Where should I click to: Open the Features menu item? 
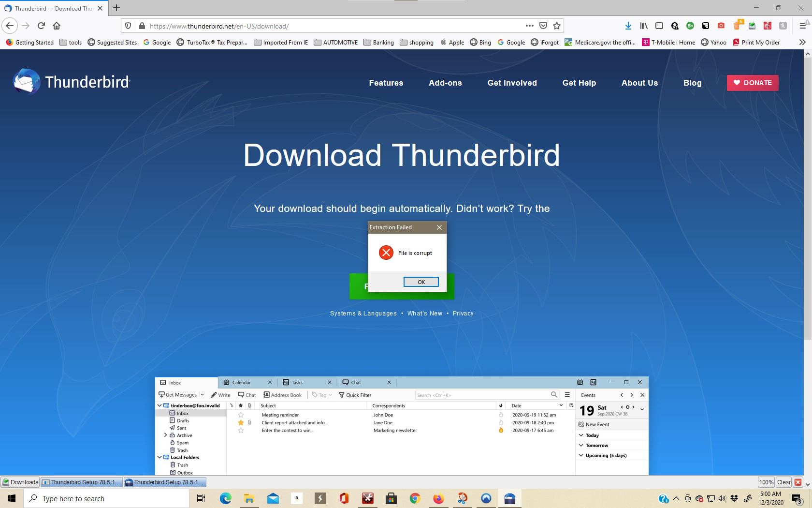[x=386, y=83]
